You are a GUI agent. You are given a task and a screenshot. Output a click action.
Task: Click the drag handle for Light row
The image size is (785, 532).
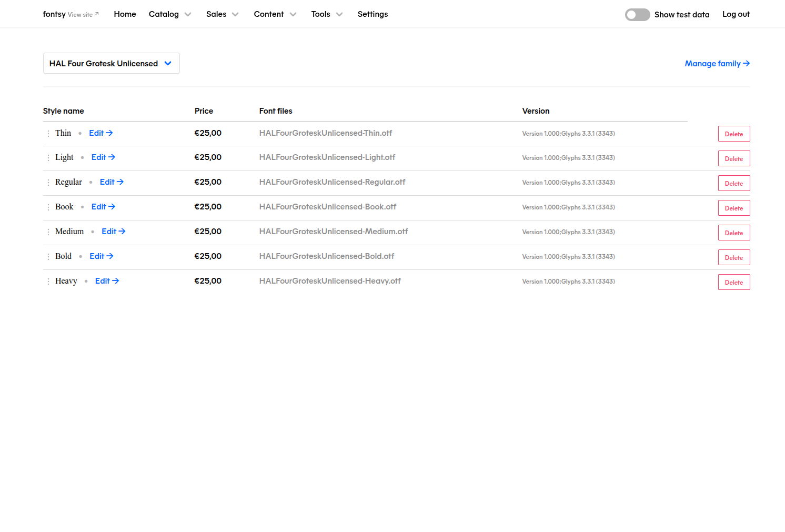[48, 158]
